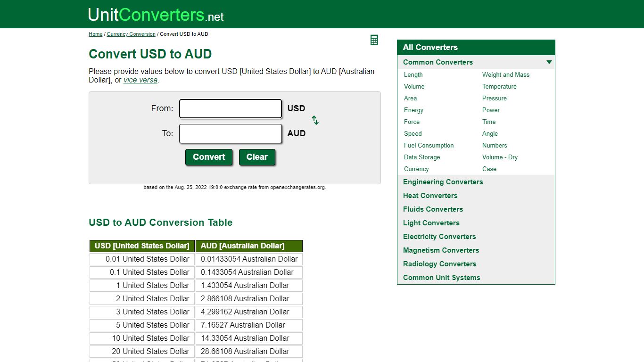
Task: Open the Numbers converter
Action: pos(495,145)
